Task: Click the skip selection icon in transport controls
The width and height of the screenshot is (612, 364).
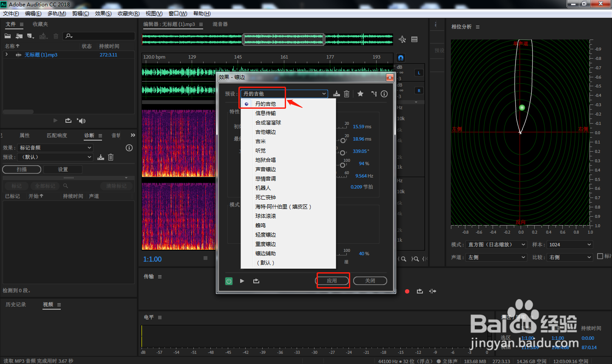Action: 433,291
